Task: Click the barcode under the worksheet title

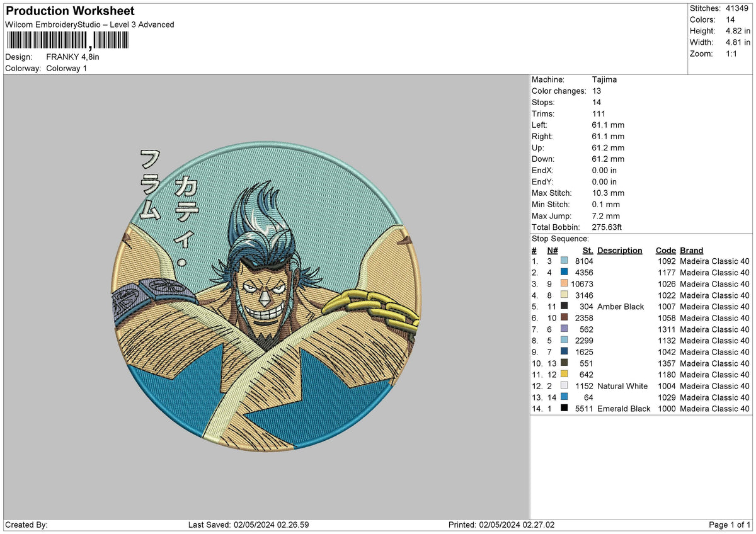Action: tap(67, 41)
